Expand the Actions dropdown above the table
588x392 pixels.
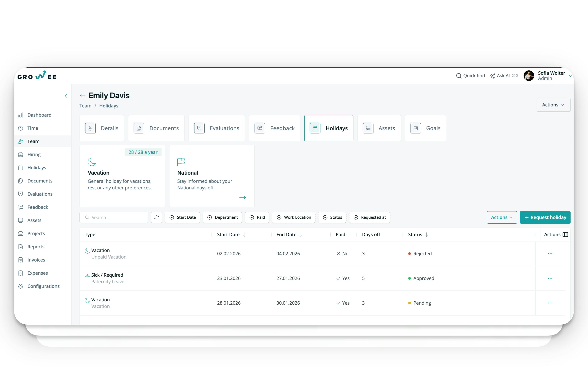[x=502, y=217]
